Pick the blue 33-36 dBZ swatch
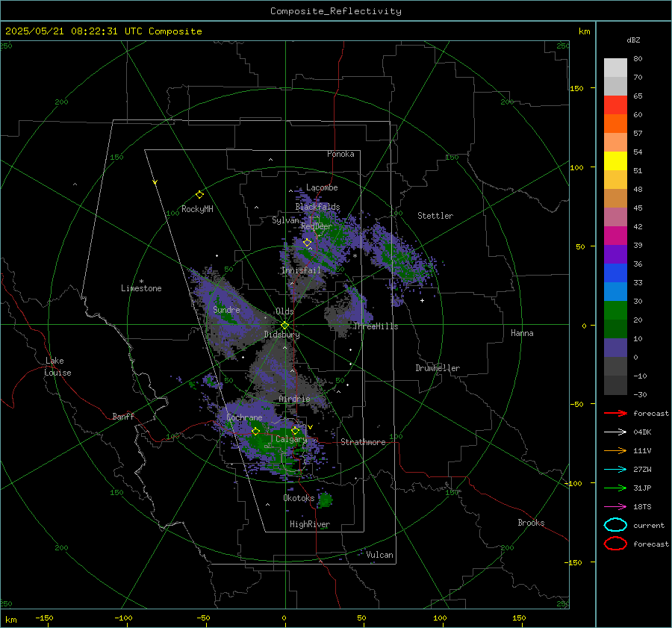The width and height of the screenshot is (672, 628). [x=615, y=273]
